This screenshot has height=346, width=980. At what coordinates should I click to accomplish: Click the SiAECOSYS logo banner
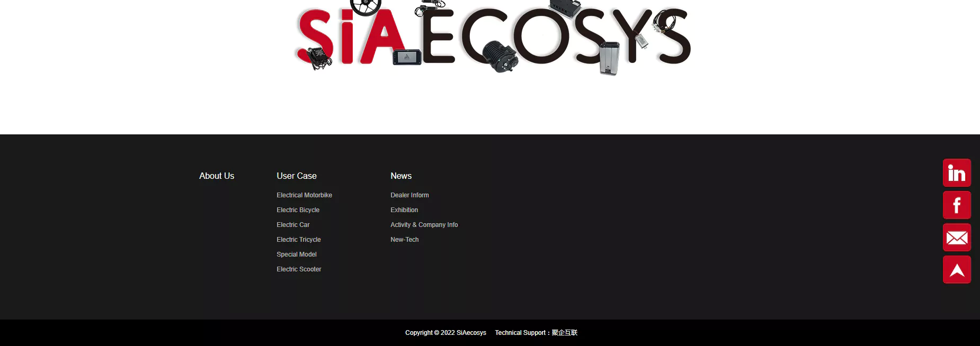(493, 37)
